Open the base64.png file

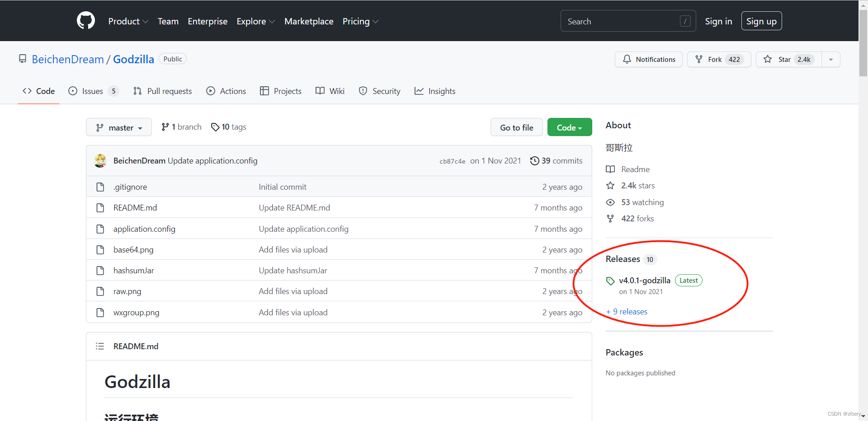click(x=133, y=250)
